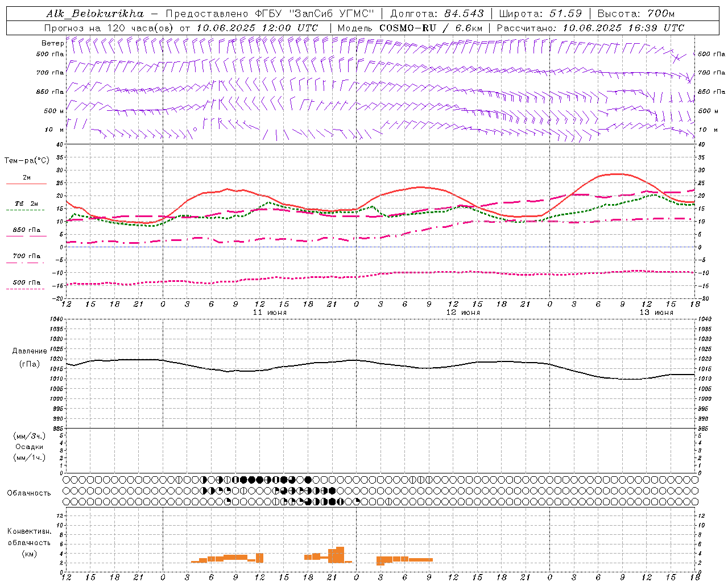Click the Td 2м dew point legend entry
Viewport: 728px width, 582px height.
click(27, 203)
